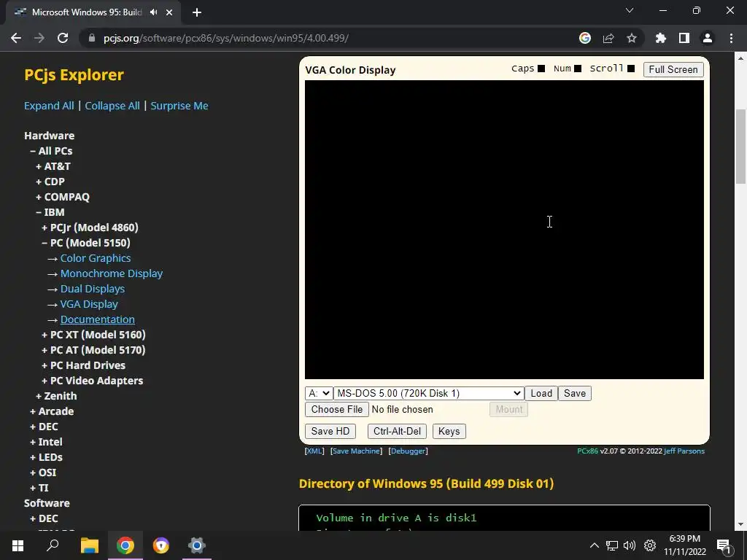Open Color Graphics link
747x560 pixels.
[96, 258]
